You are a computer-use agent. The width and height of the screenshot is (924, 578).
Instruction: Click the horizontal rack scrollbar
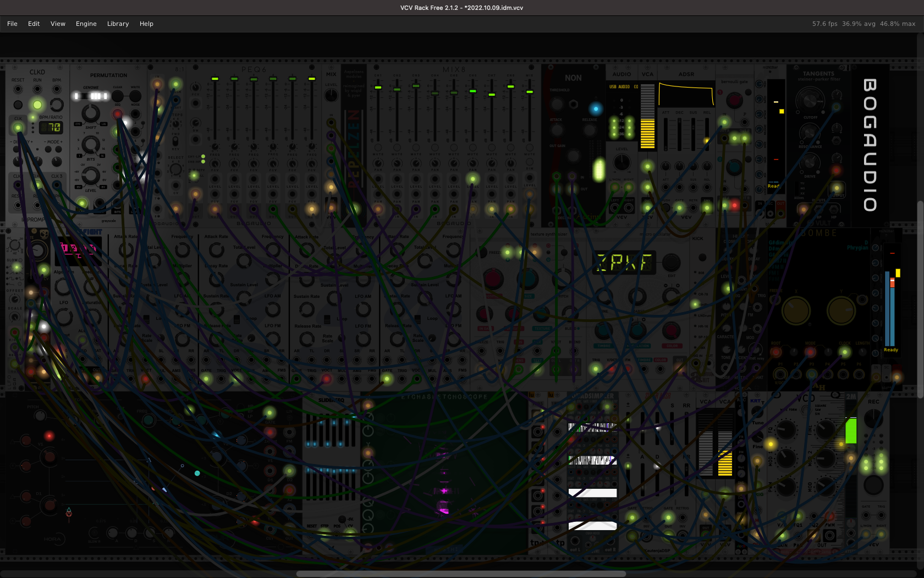pyautogui.click(x=461, y=574)
